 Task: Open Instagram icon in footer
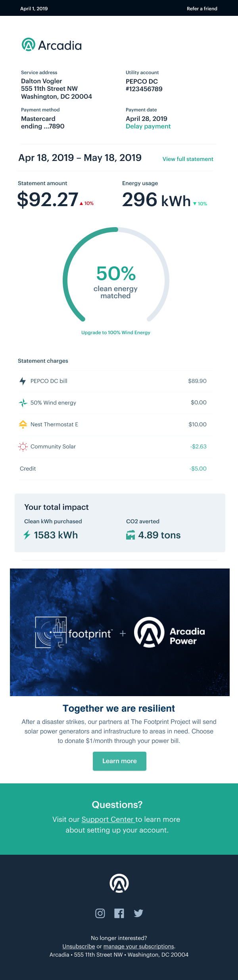point(100,913)
